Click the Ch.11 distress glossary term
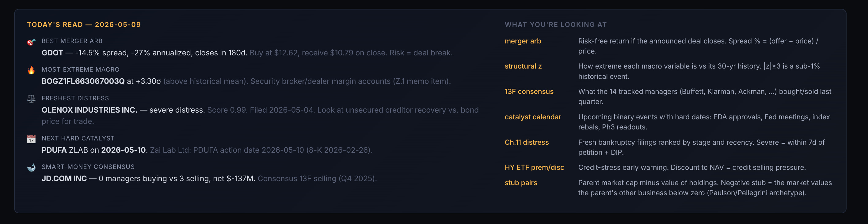This screenshot has height=224, width=868. (x=527, y=142)
